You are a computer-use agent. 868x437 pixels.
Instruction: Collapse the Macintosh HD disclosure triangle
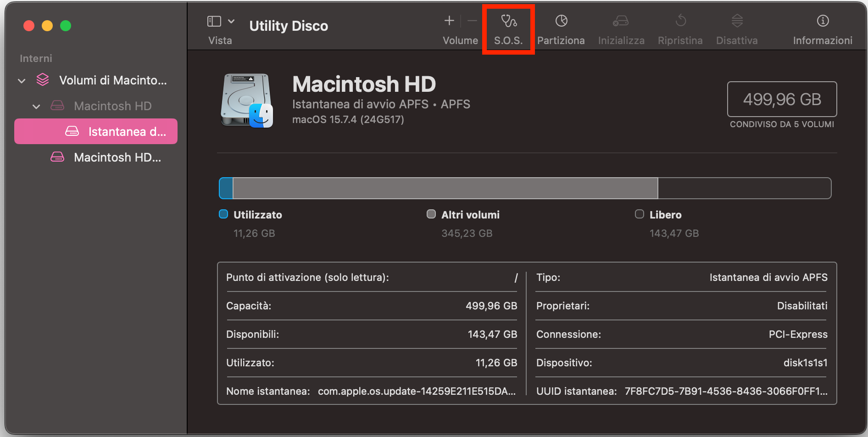coord(37,106)
